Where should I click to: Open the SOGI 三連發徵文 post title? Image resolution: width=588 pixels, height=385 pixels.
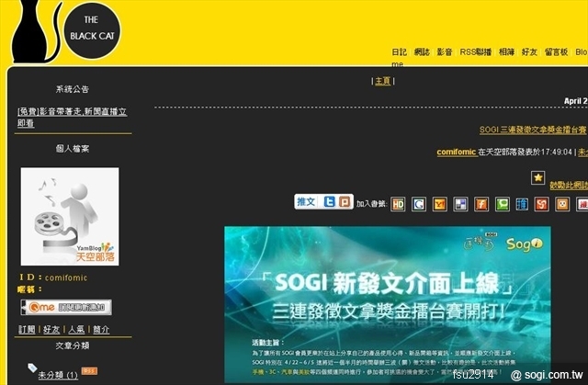pos(533,130)
